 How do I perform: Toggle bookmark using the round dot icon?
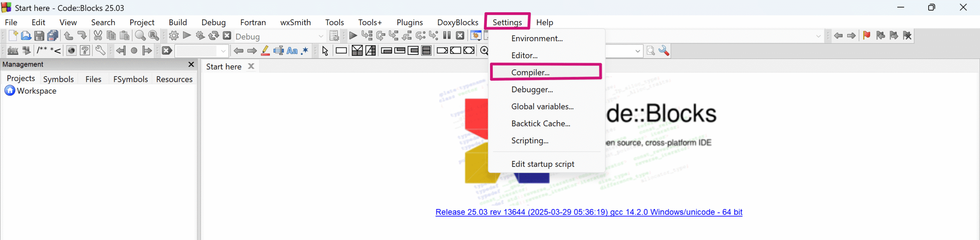(x=134, y=51)
